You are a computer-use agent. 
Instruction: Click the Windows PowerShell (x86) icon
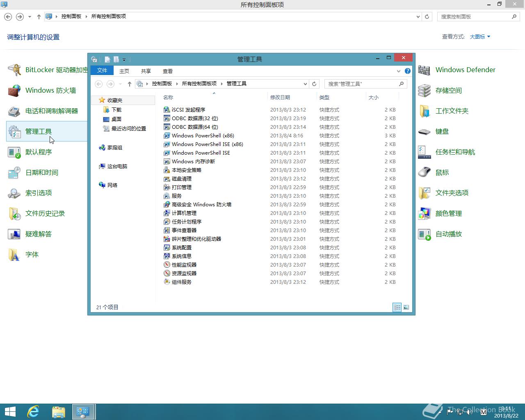click(x=167, y=135)
